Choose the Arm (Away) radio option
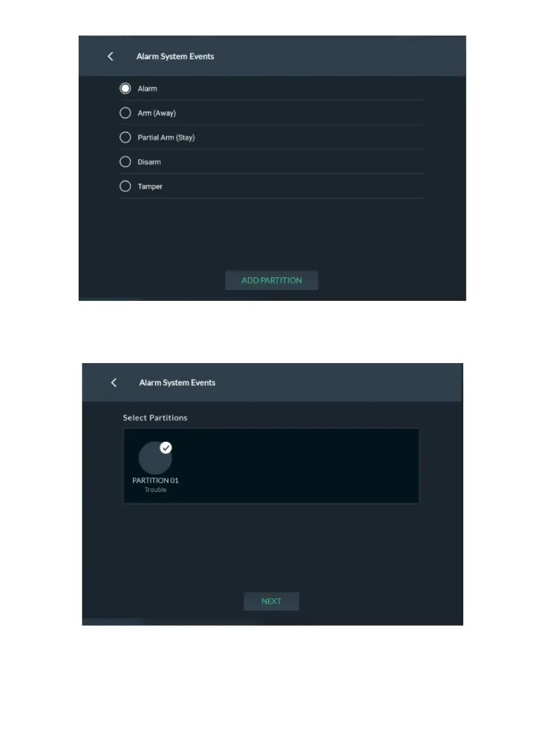 (125, 113)
